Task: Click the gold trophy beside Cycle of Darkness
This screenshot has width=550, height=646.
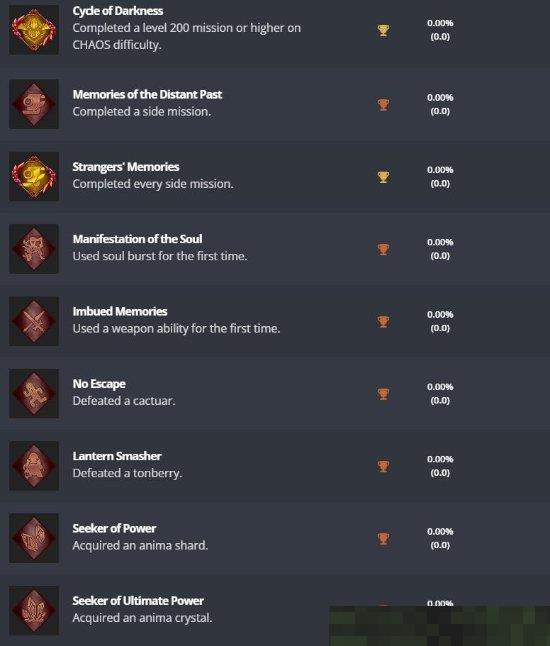Action: (383, 30)
